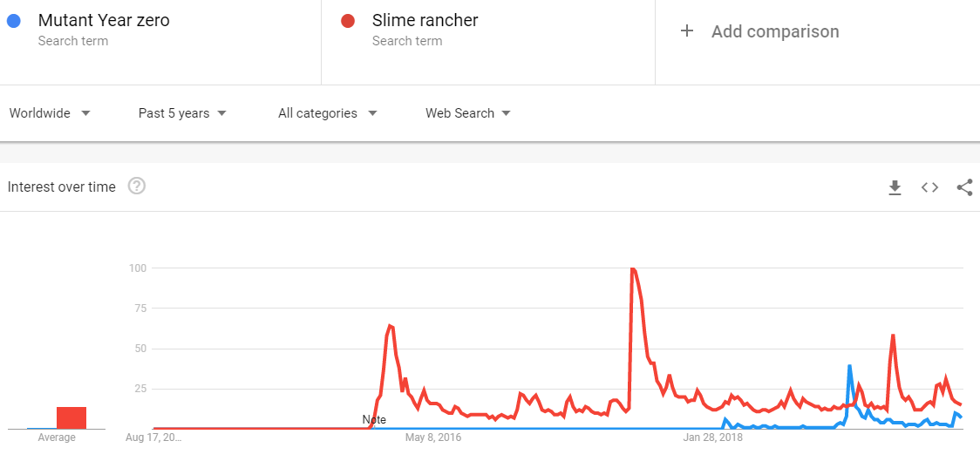Viewport: 980px width, 468px height.
Task: Open the Past 5 years dropdown
Action: tap(182, 113)
